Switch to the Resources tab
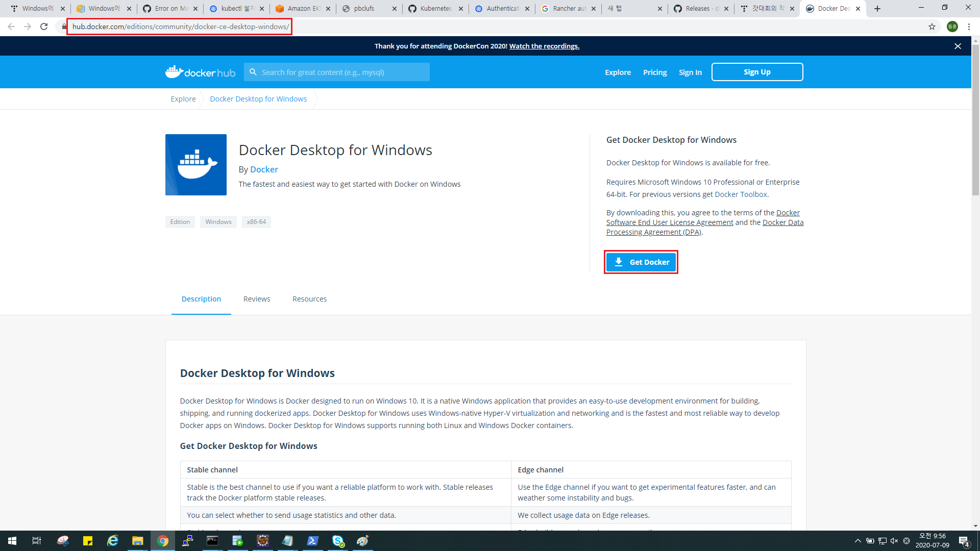The image size is (980, 551). coord(309,299)
